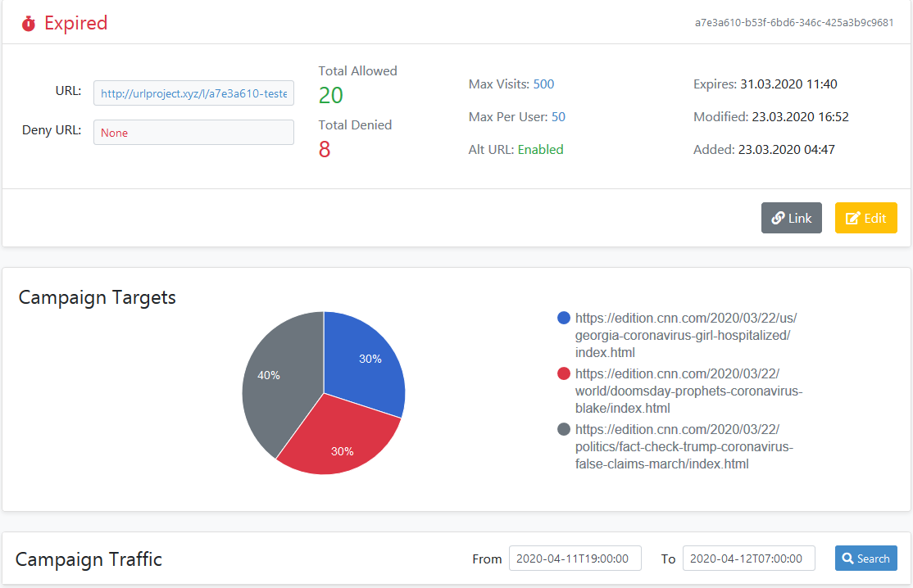Click the campaign ID text at top right
This screenshot has height=588, width=913.
793,23
